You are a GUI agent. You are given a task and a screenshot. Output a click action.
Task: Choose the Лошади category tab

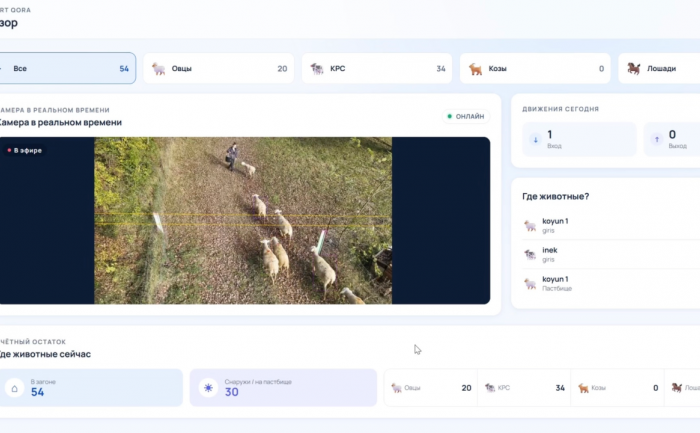click(659, 68)
